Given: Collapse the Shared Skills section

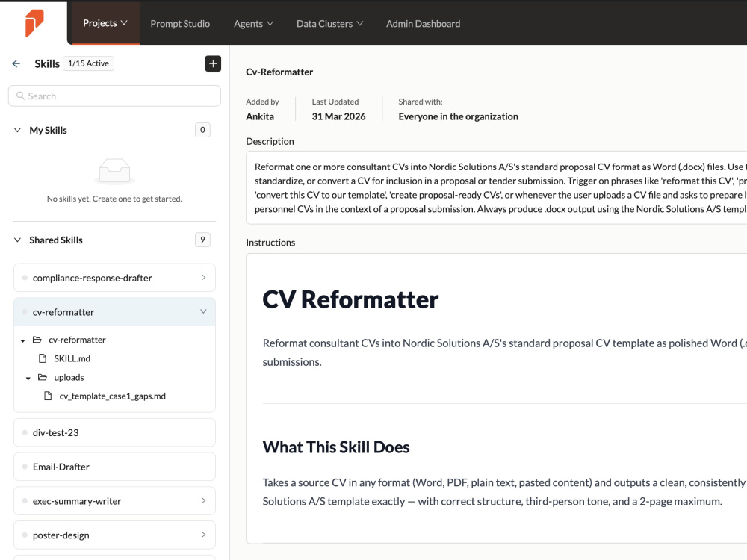Looking at the screenshot, I should [x=18, y=240].
